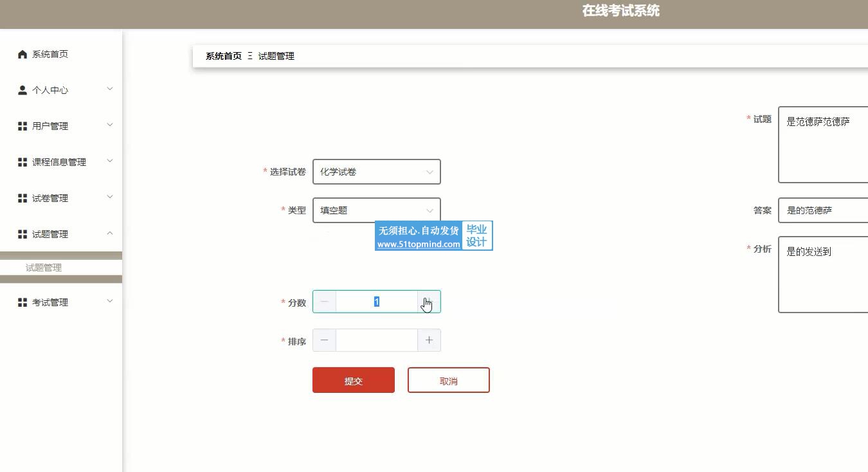The width and height of the screenshot is (868, 472).
Task: Click the 分析 text area
Action: (823, 275)
